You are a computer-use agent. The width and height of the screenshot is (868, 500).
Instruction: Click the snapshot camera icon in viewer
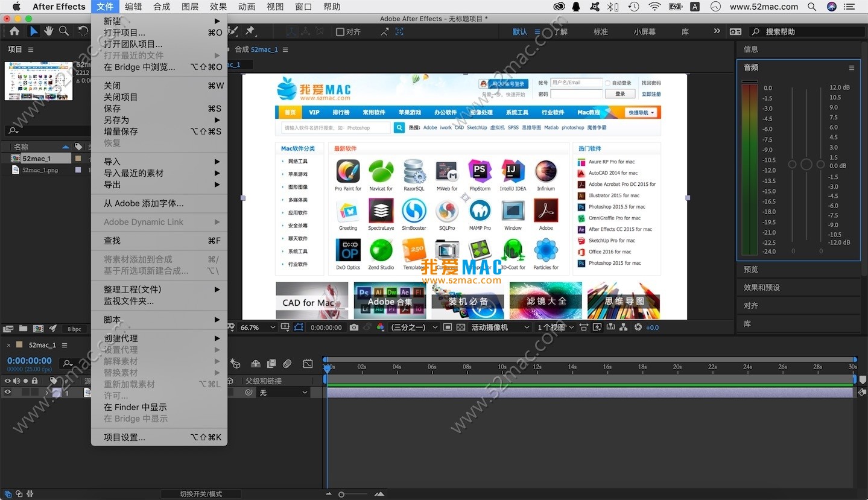[353, 328]
